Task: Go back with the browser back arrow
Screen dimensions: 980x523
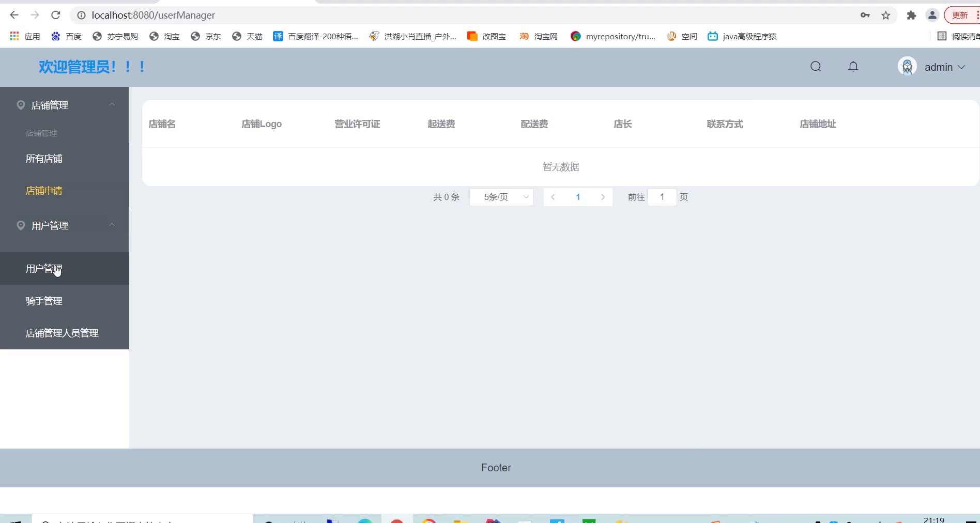Action: 14,15
